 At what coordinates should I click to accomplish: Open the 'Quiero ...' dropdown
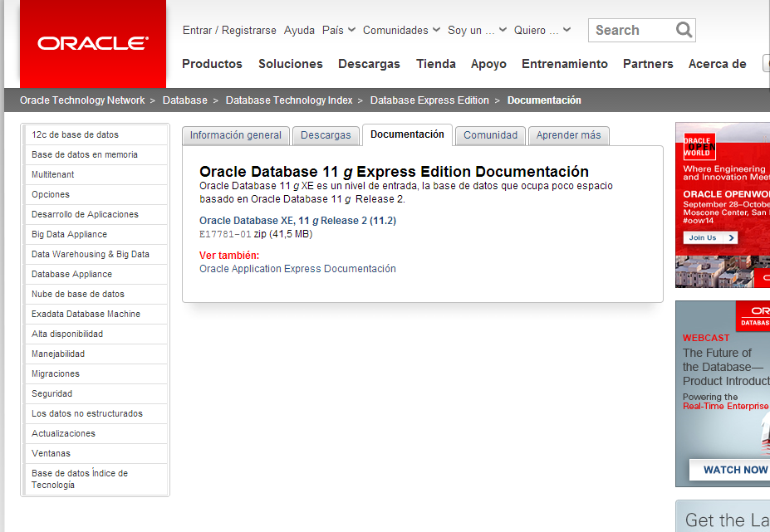point(542,30)
